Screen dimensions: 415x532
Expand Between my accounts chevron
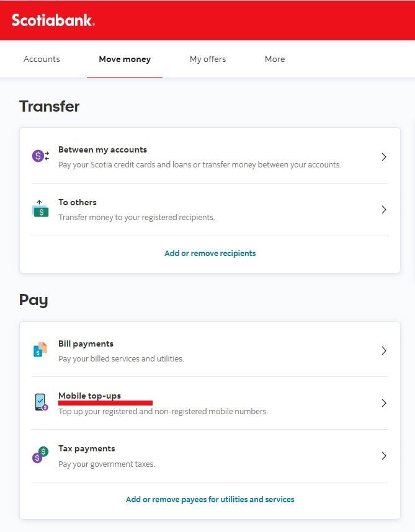pos(384,157)
